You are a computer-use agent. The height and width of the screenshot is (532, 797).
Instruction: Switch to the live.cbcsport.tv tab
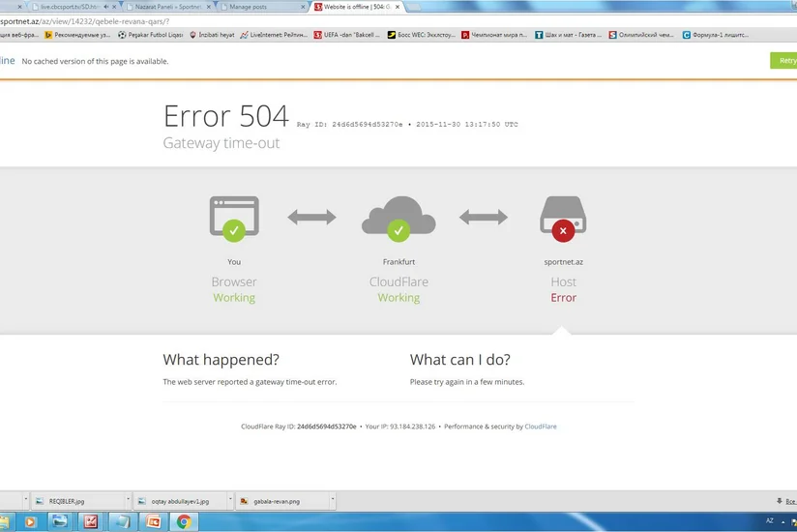pos(69,7)
